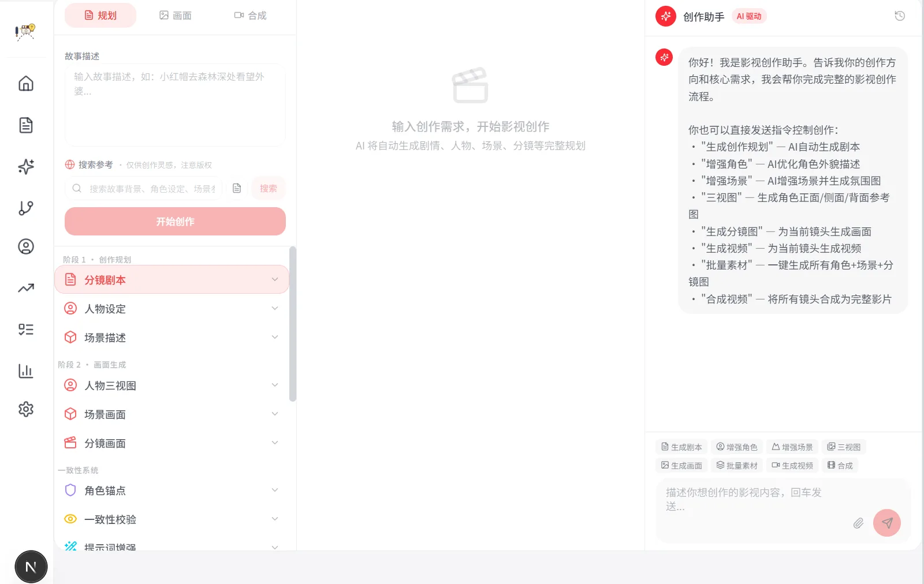Image resolution: width=924 pixels, height=584 pixels.
Task: Open the home icon in the sidebar
Action: tap(26, 84)
